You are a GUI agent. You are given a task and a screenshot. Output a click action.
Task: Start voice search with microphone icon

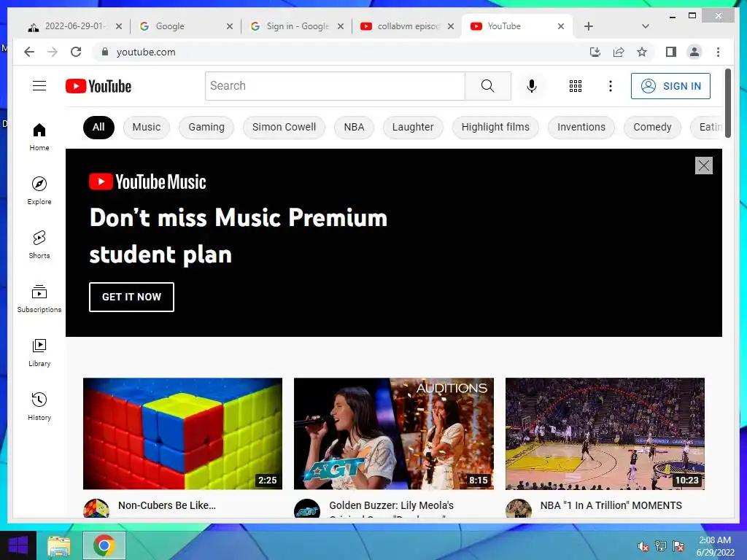532,86
